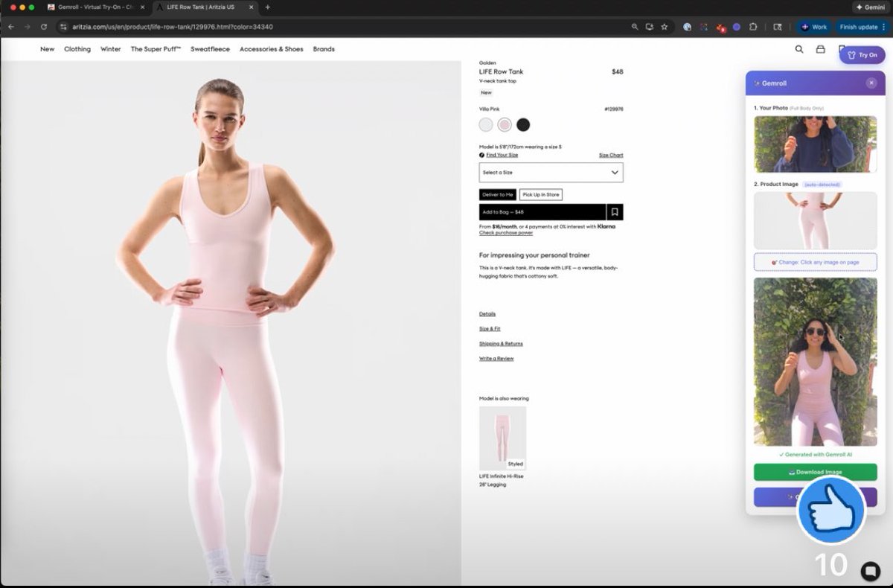893x588 pixels.
Task: Open the chat bubble icon at bottom right
Action: (x=870, y=571)
